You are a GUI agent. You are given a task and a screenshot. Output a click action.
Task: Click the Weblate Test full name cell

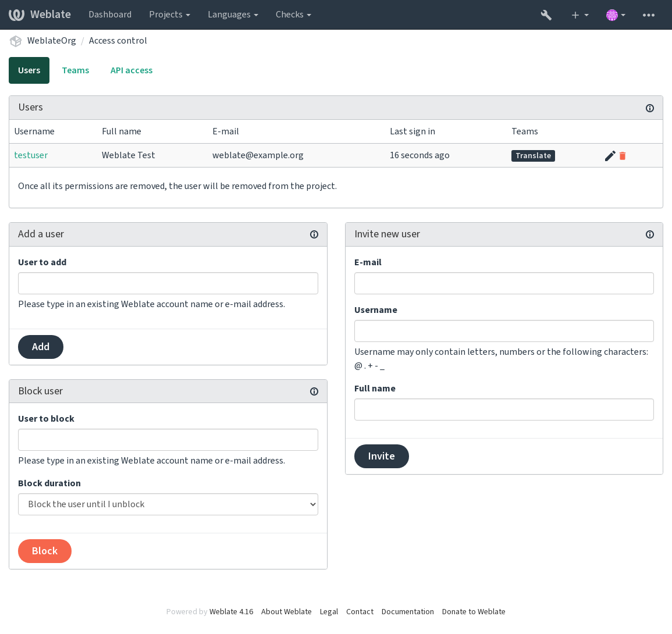(129, 155)
